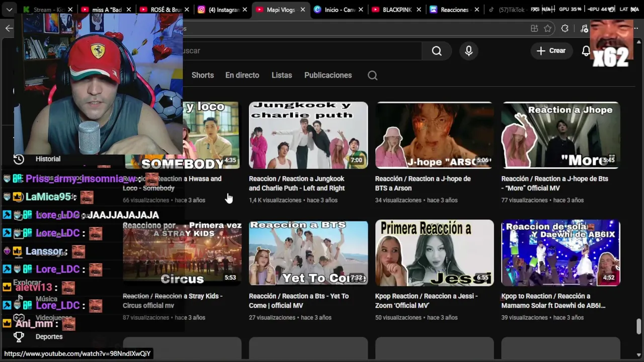The image size is (644, 362).
Task: Close the BLACKPINK tab
Action: pyautogui.click(x=419, y=10)
